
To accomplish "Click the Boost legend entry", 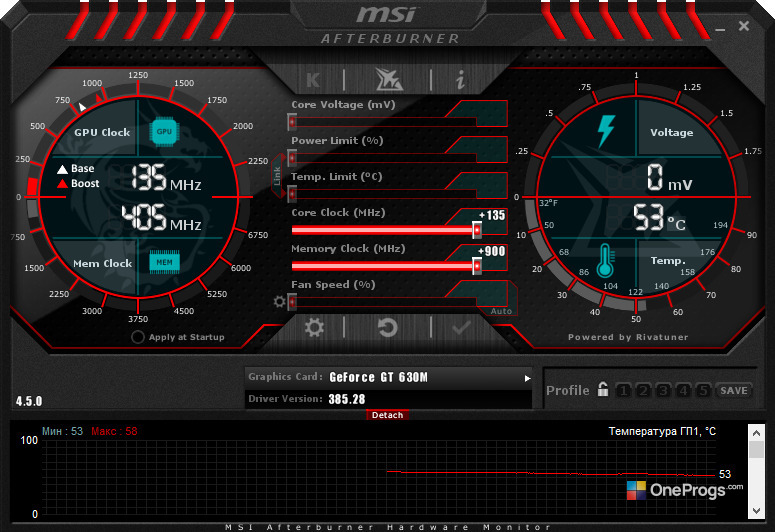I will pos(79,183).
